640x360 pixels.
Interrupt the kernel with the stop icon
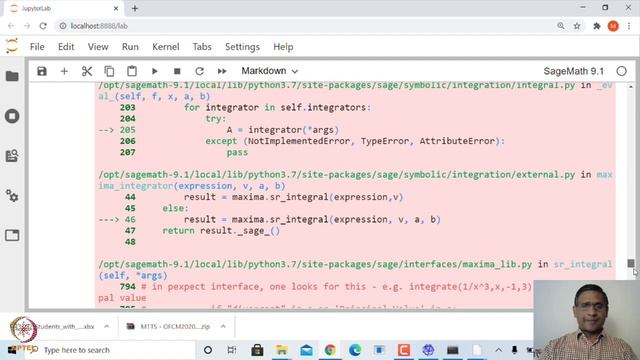pyautogui.click(x=177, y=71)
